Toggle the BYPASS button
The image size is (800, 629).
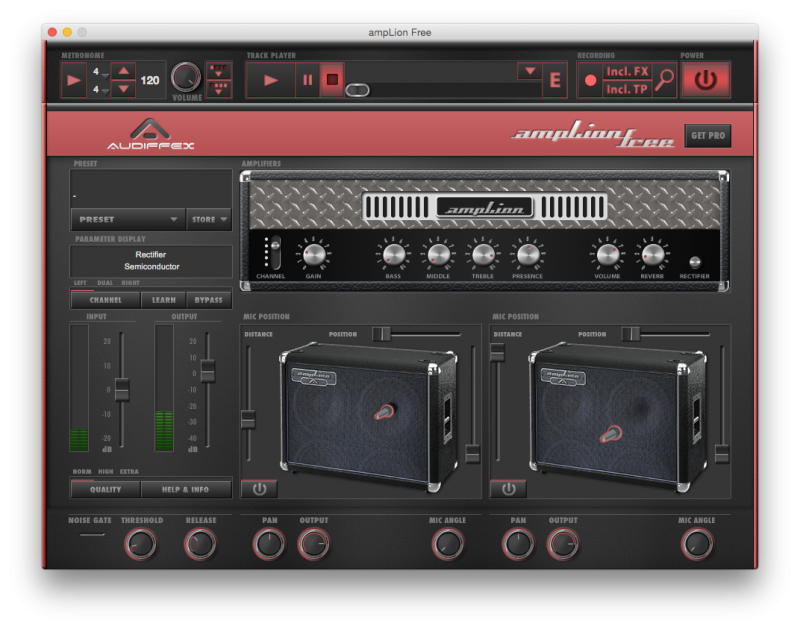coord(209,300)
